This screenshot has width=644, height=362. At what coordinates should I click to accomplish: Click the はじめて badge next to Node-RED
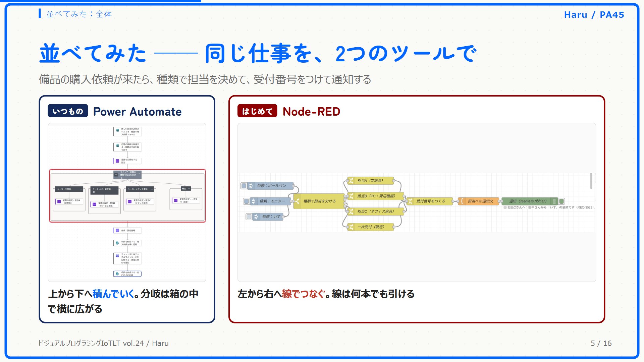point(257,111)
